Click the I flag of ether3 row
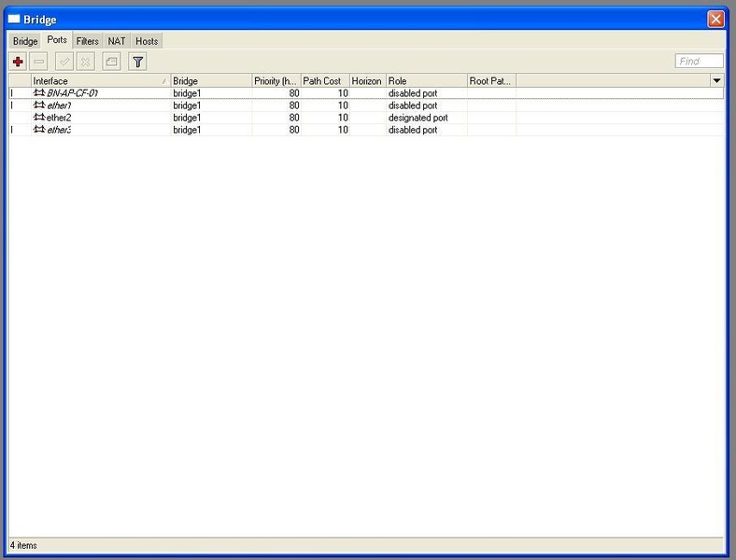 pos(12,130)
